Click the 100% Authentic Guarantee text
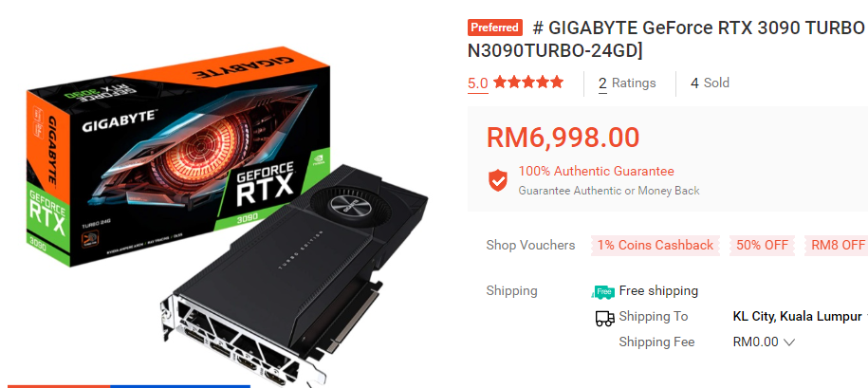Screen dimensions: 868x388 596,171
